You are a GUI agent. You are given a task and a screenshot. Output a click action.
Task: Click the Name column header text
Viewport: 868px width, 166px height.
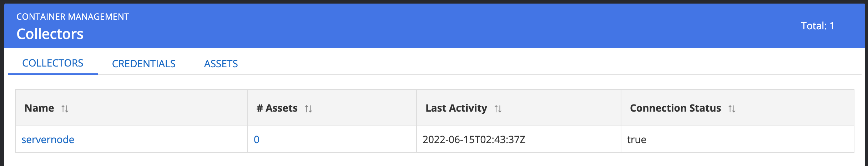[39, 108]
